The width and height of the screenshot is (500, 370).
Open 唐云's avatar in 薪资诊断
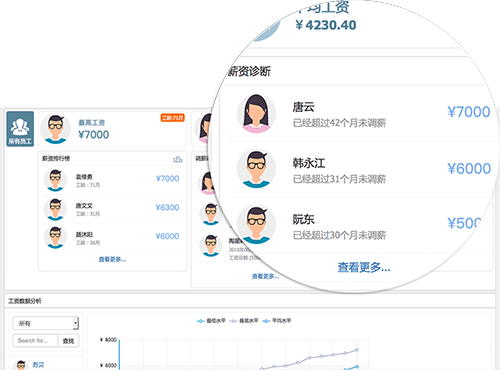pos(256,114)
